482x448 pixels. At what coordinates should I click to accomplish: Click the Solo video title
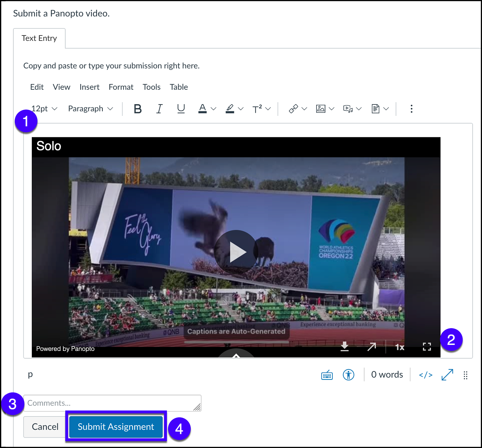tap(49, 146)
